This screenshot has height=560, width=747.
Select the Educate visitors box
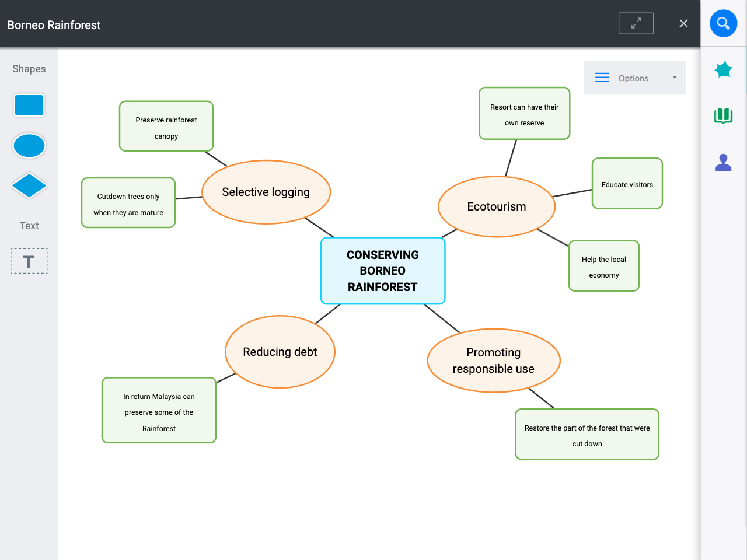[627, 183]
